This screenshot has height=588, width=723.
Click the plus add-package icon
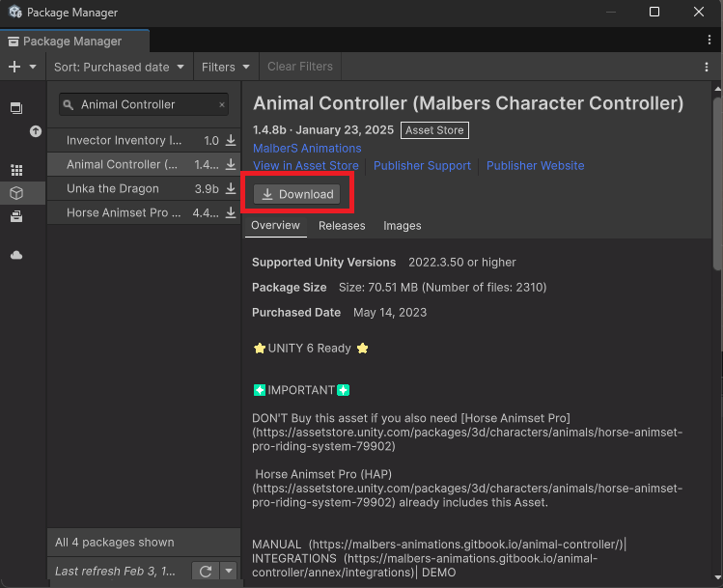(x=14, y=67)
